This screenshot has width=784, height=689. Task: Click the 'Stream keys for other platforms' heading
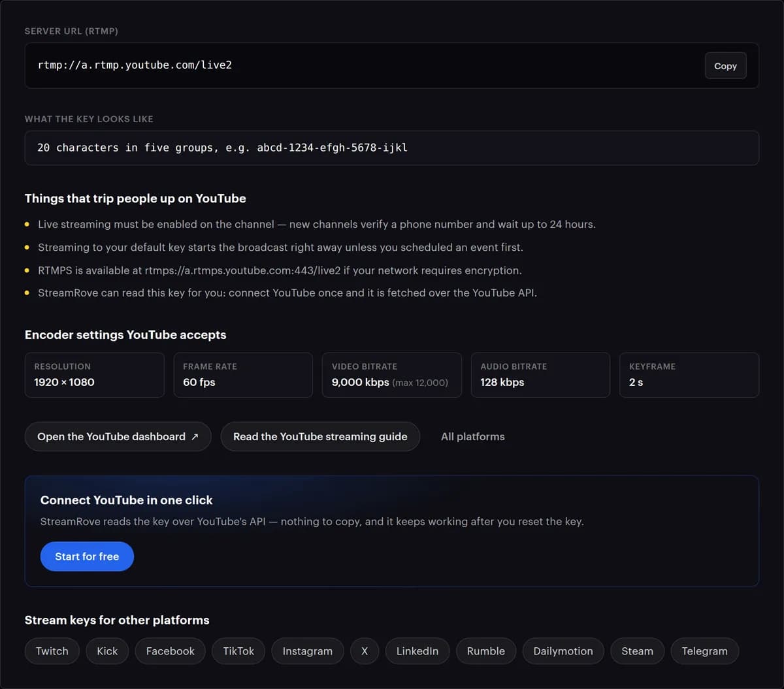click(117, 620)
